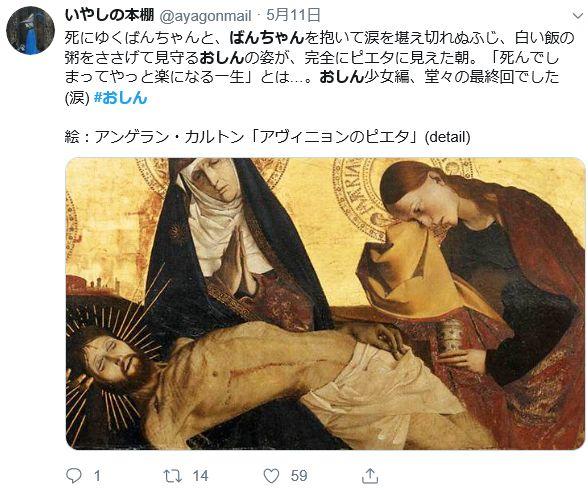Click the first line of tweet text
588x490 pixels.
pyautogui.click(x=320, y=38)
